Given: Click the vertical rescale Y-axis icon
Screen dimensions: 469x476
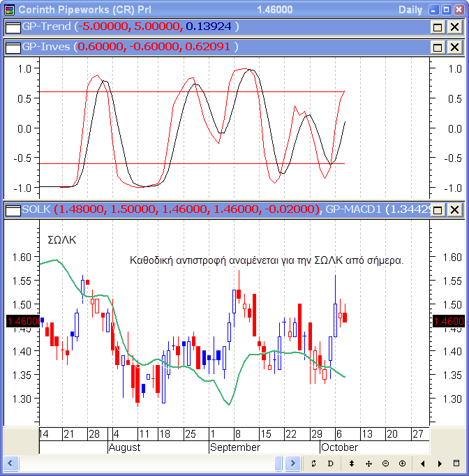Looking at the screenshot, I should tap(352, 463).
